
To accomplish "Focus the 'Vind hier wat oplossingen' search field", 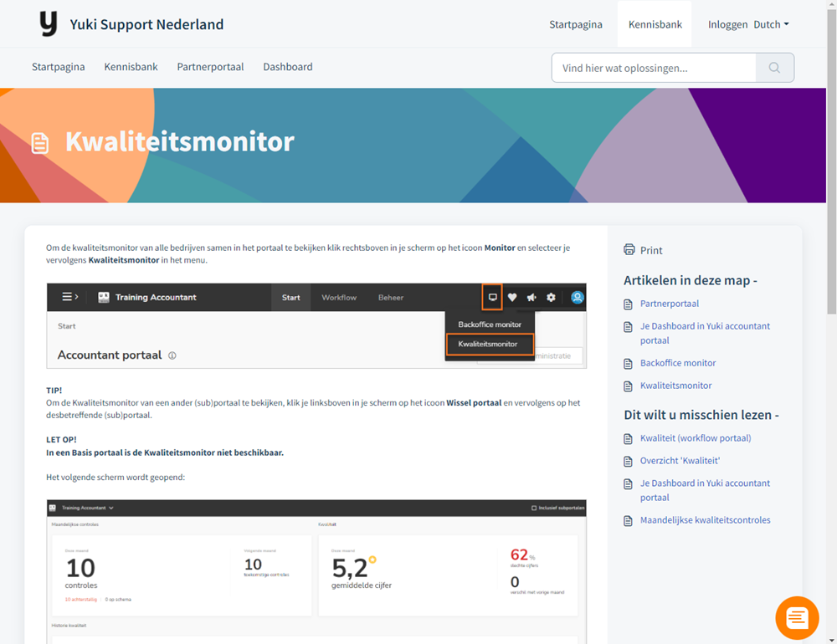I will pos(654,68).
